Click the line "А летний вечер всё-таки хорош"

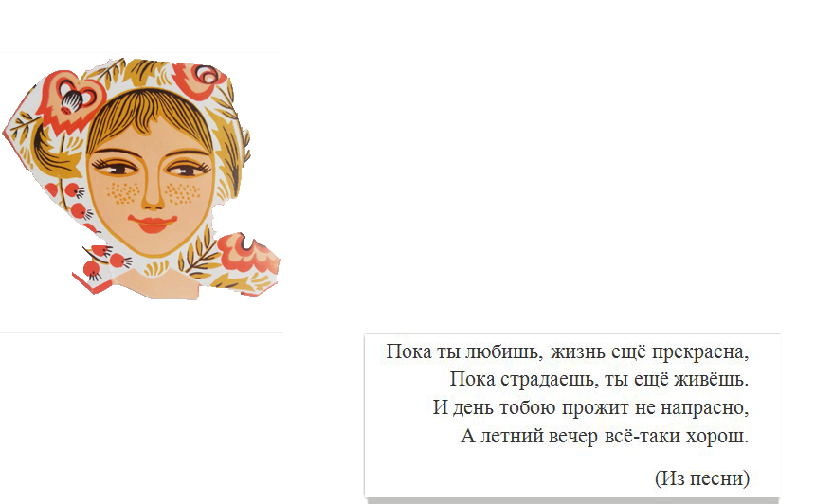pos(605,436)
